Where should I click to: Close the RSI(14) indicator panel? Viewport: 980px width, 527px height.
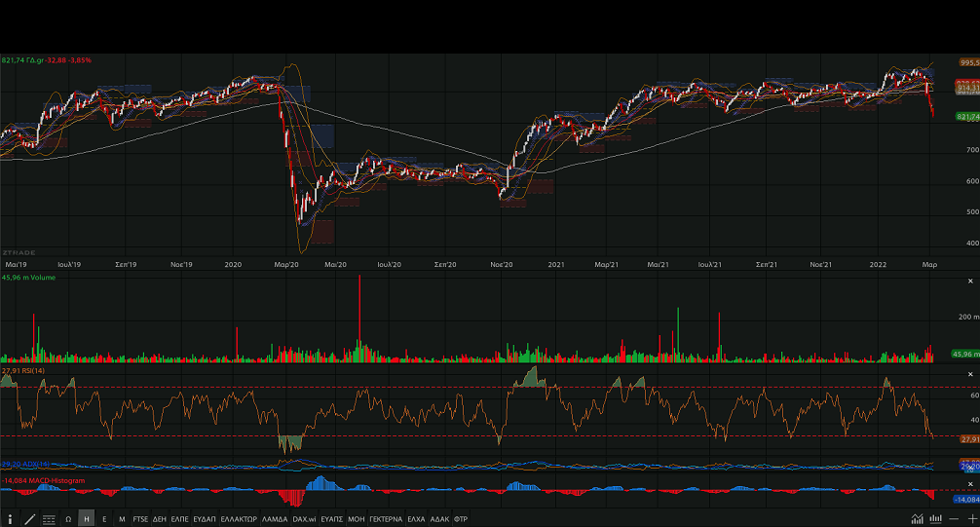click(970, 374)
